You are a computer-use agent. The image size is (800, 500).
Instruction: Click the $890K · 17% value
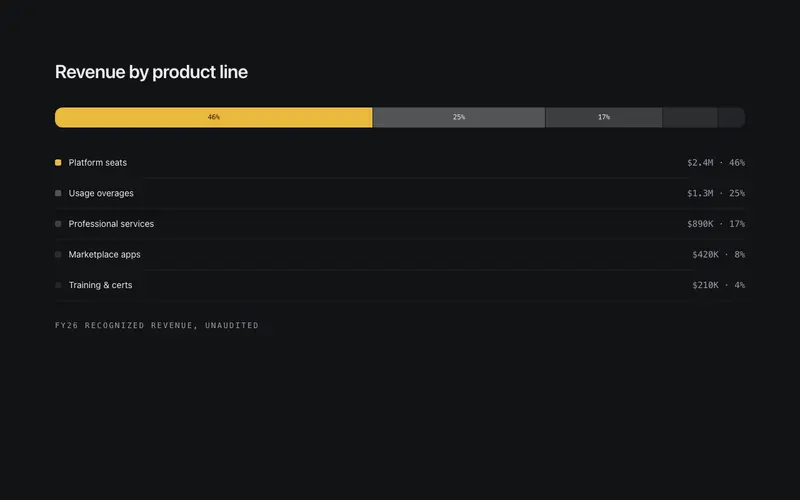pos(716,224)
